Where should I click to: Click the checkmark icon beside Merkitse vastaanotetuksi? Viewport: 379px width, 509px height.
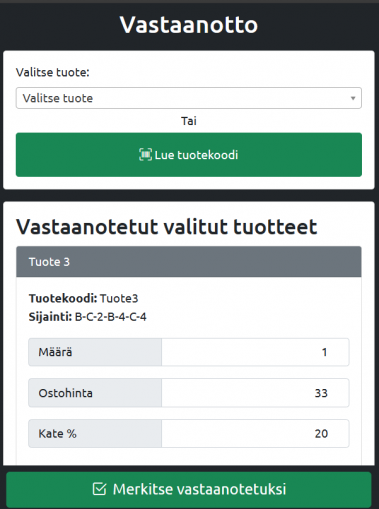point(99,489)
